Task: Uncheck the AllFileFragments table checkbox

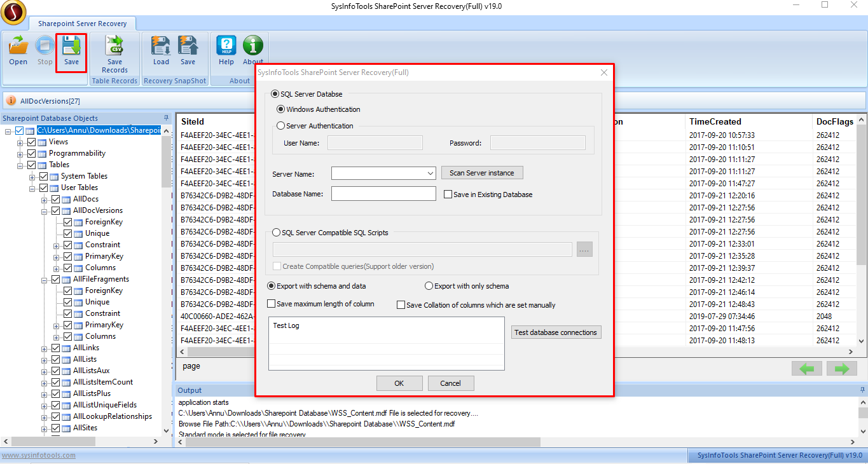Action: coord(56,279)
